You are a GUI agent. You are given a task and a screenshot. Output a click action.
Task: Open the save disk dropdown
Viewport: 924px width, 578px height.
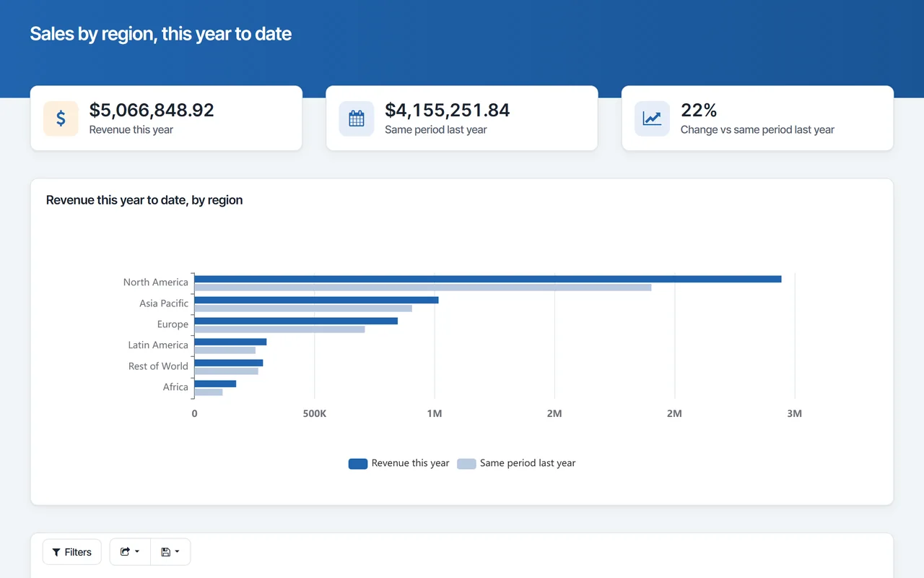[170, 552]
